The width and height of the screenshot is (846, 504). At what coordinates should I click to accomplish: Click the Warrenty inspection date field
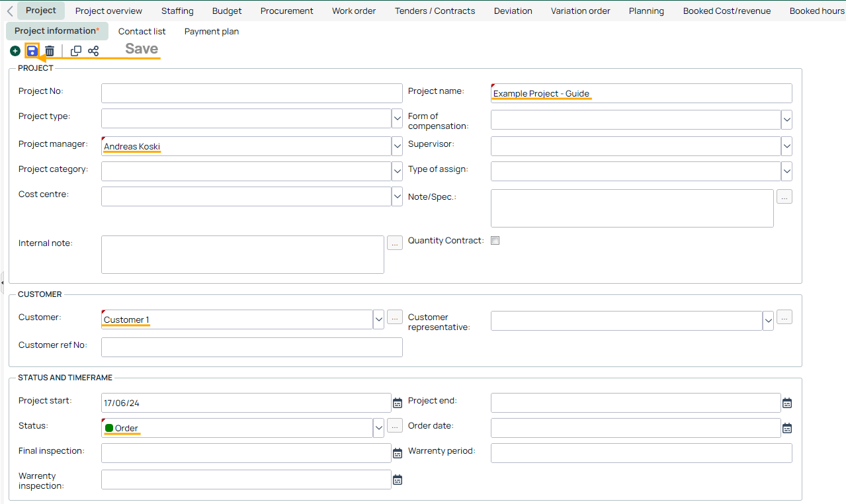[246, 480]
